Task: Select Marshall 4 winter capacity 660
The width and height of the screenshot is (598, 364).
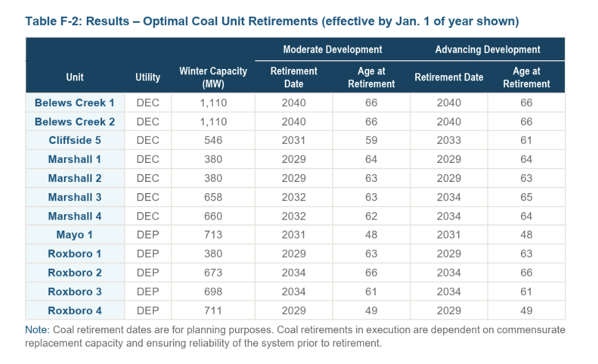Action: point(213,216)
